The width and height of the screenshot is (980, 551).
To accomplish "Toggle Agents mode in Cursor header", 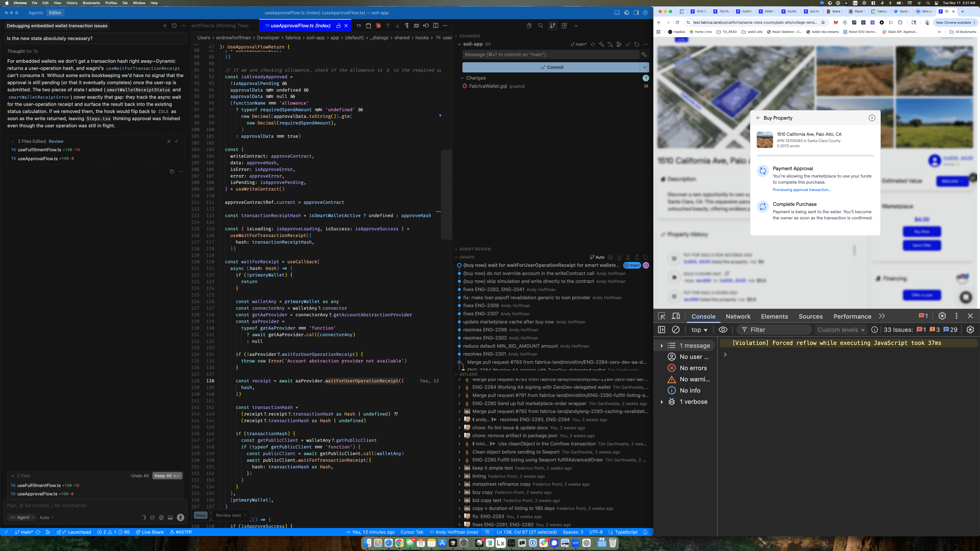I will [x=36, y=12].
